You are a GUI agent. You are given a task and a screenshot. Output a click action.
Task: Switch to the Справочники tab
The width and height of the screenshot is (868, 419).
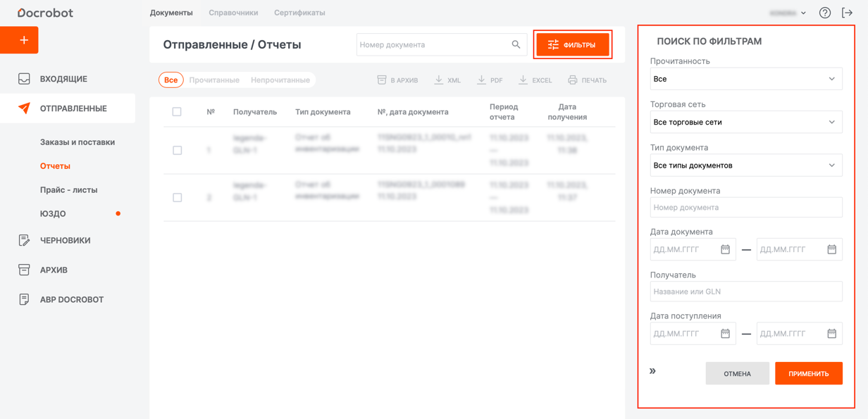tap(233, 13)
